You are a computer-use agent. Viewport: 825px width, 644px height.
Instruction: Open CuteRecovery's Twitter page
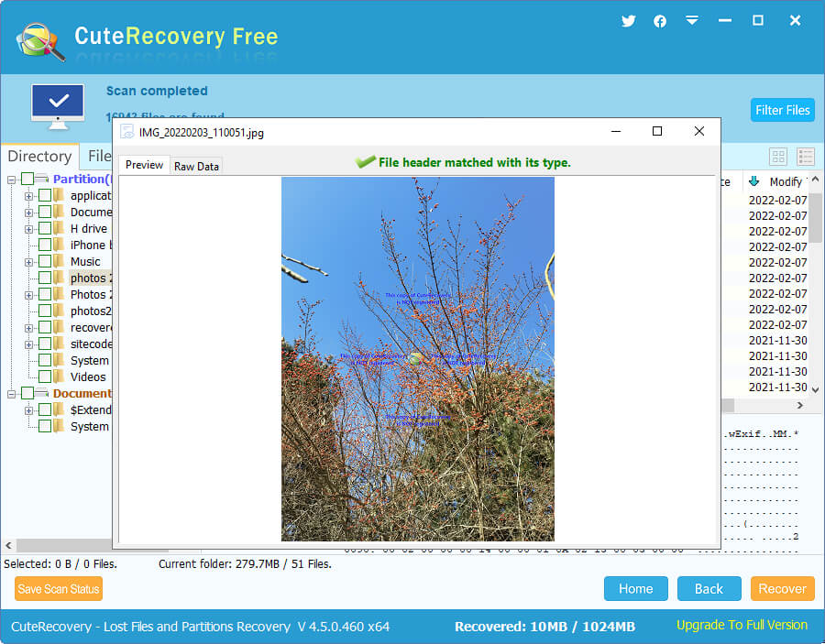(x=628, y=20)
